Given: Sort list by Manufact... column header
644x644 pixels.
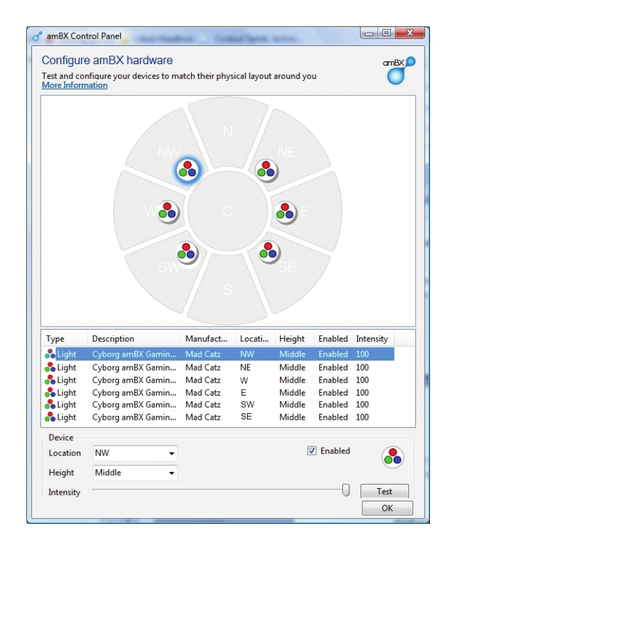Looking at the screenshot, I should [208, 339].
